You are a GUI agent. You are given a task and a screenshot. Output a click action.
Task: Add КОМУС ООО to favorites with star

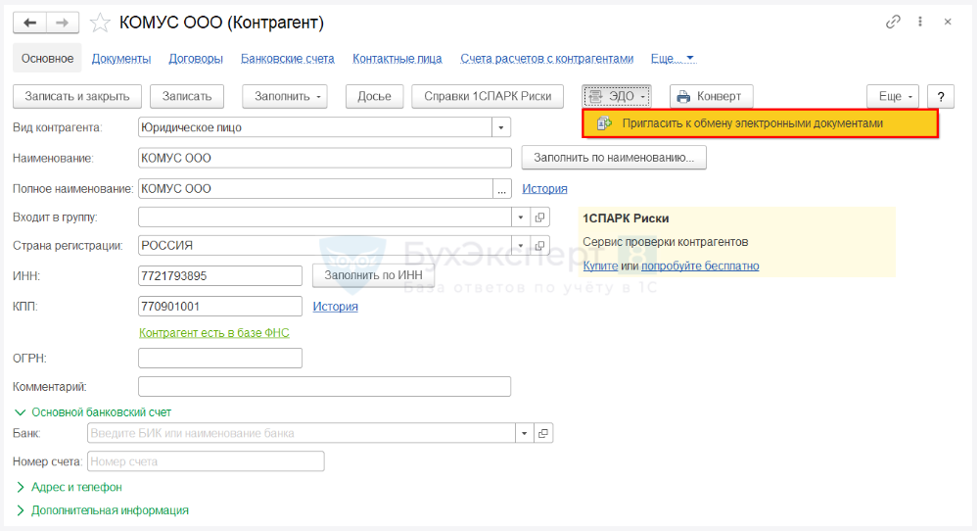100,24
